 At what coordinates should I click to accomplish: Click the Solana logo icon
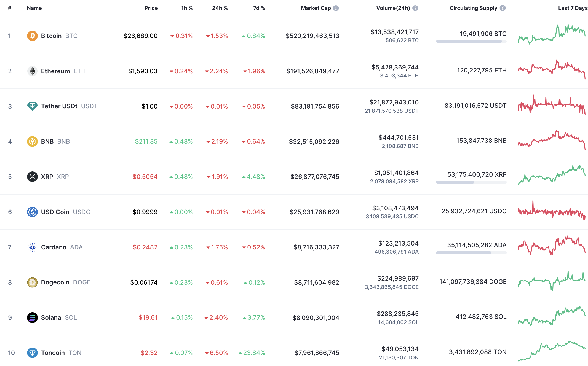(x=32, y=317)
